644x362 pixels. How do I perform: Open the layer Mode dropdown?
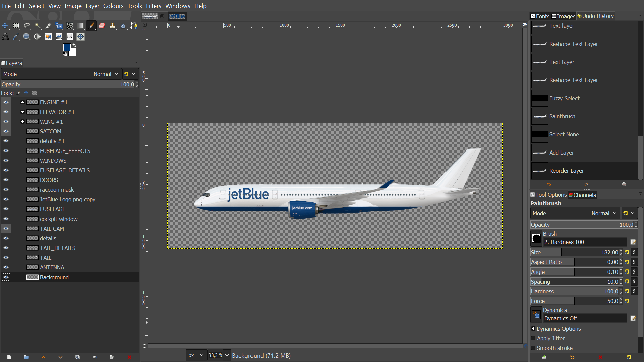coord(61,74)
